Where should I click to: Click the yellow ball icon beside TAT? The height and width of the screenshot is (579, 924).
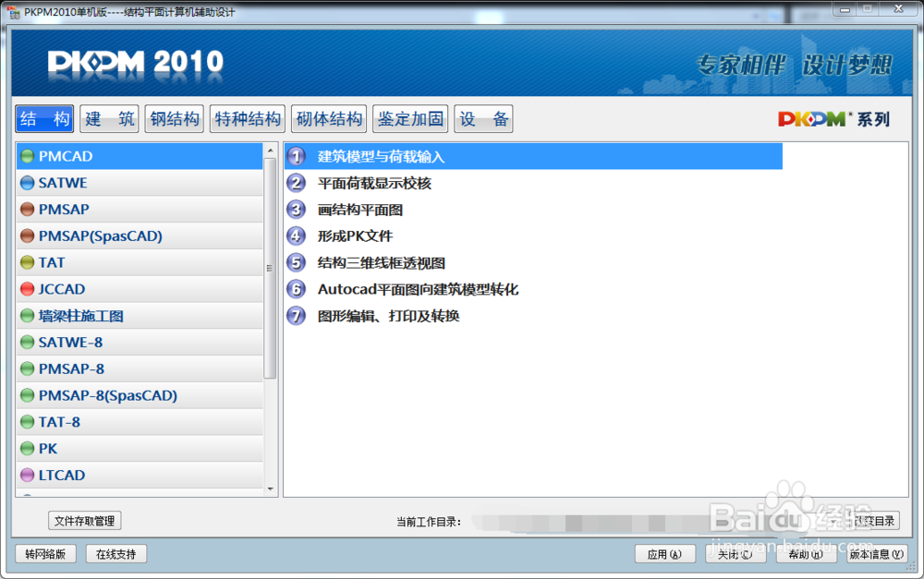(27, 262)
